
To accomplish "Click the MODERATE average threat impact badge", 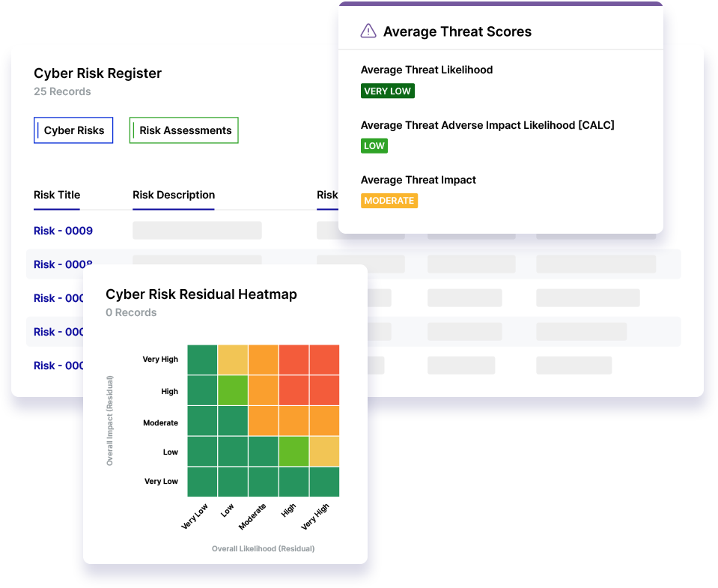I will pos(389,200).
